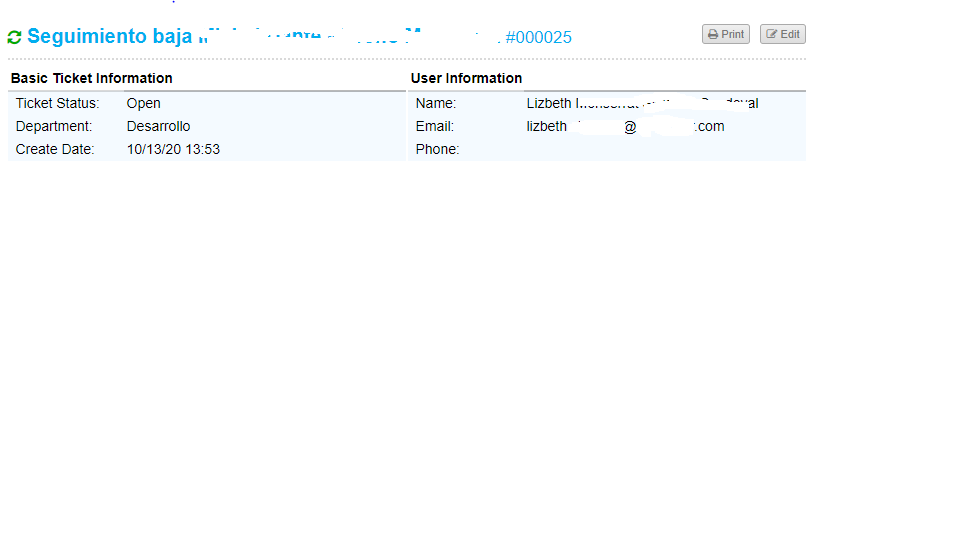This screenshot has width=960, height=540.
Task: Click the 'Create Date:' label
Action: (x=55, y=149)
